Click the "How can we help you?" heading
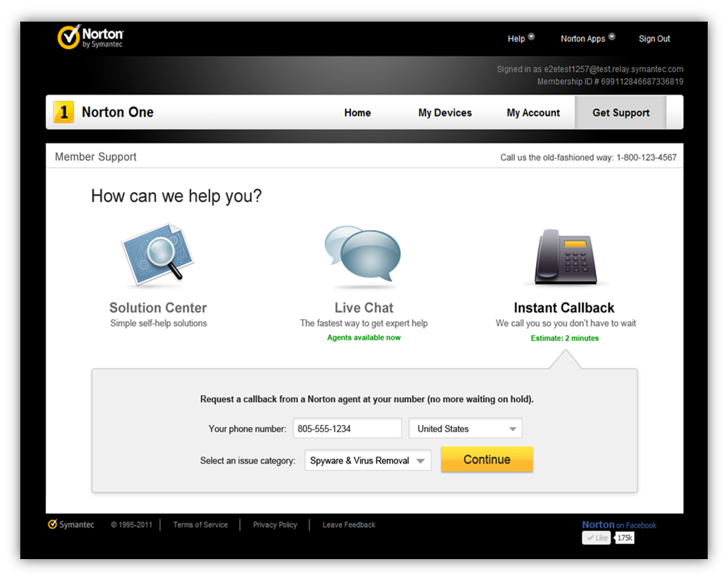The width and height of the screenshot is (728, 580). (176, 196)
